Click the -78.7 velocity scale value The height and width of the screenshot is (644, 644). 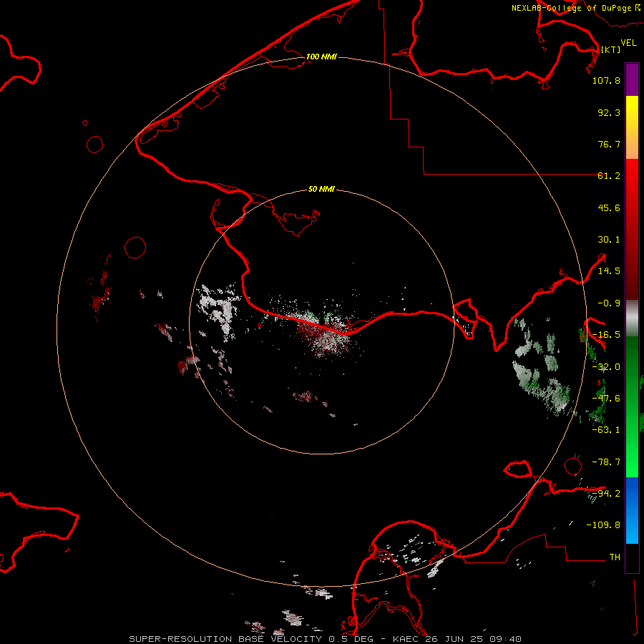click(x=606, y=462)
